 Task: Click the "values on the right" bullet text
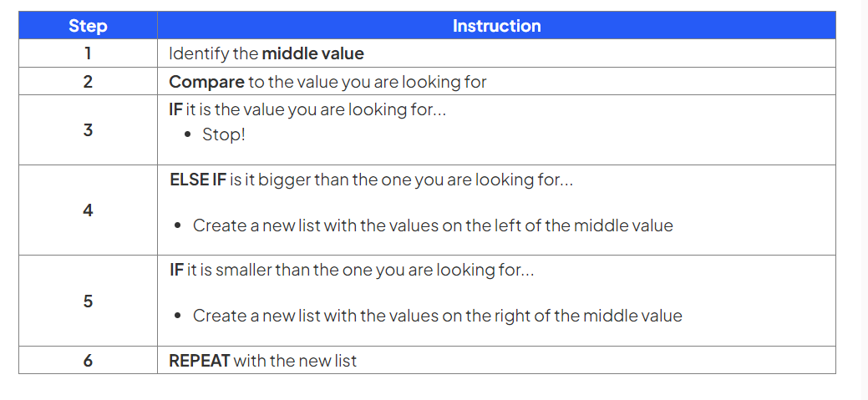click(x=437, y=316)
